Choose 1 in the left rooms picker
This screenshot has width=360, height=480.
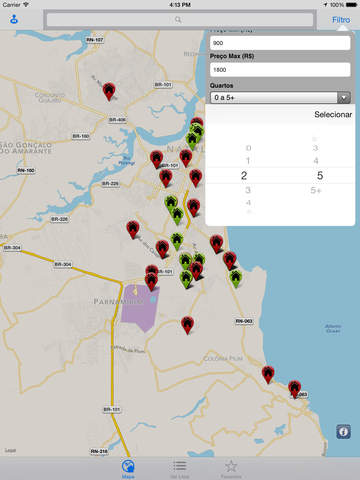click(248, 161)
